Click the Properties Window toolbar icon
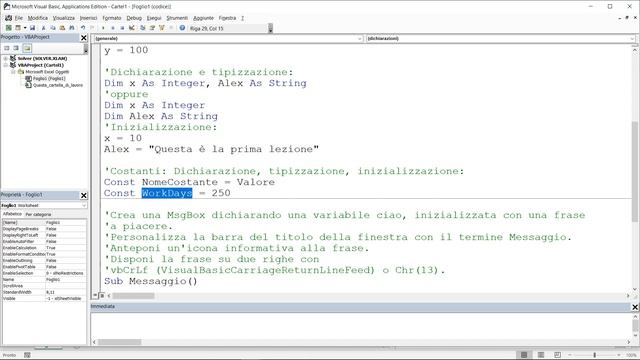640x360 pixels. coord(152,28)
